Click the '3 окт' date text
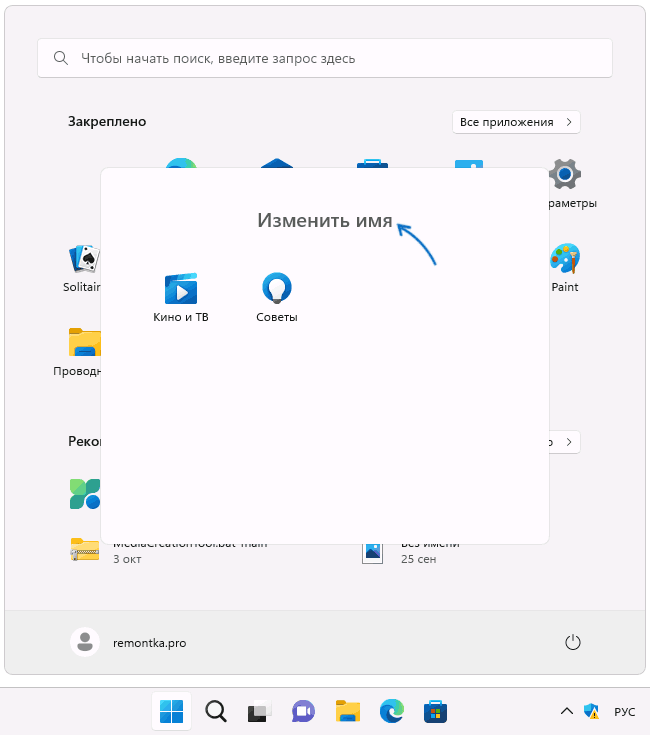 click(x=127, y=559)
